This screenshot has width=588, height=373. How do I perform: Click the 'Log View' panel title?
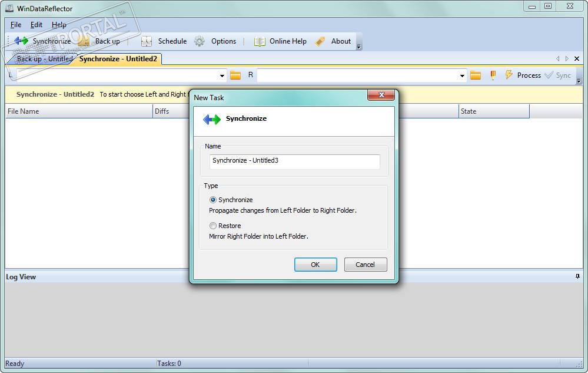(21, 277)
